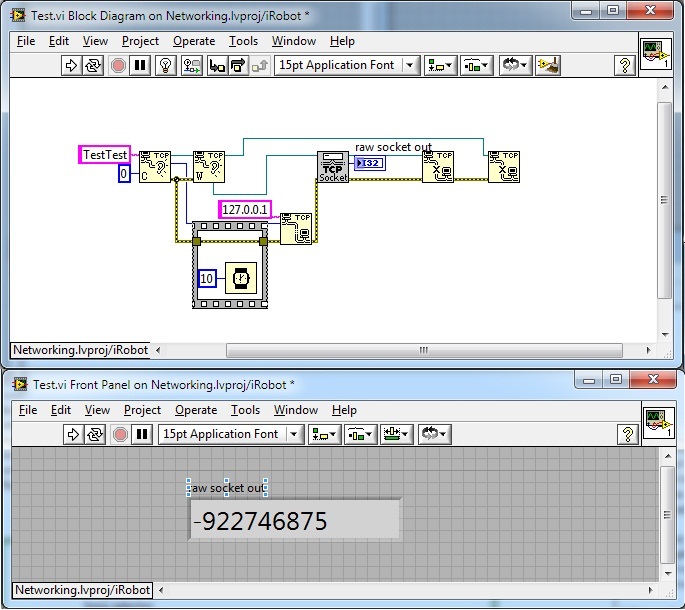Click Block Diagram horizontal scrollbar thumb
Image resolution: width=685 pixels, height=610 pixels.
click(x=424, y=350)
